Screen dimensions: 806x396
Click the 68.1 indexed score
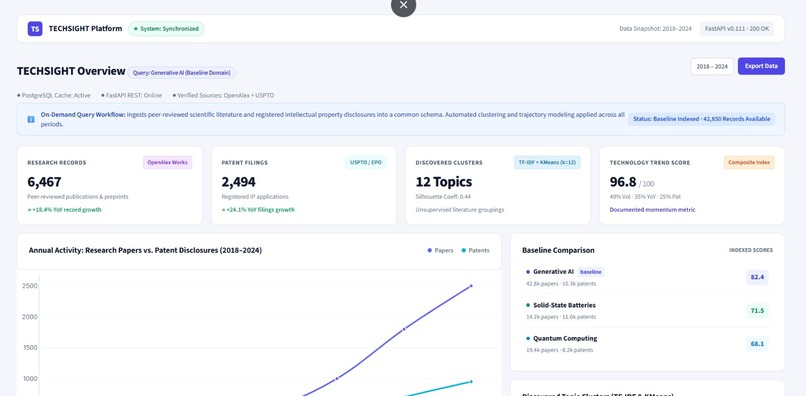point(757,344)
